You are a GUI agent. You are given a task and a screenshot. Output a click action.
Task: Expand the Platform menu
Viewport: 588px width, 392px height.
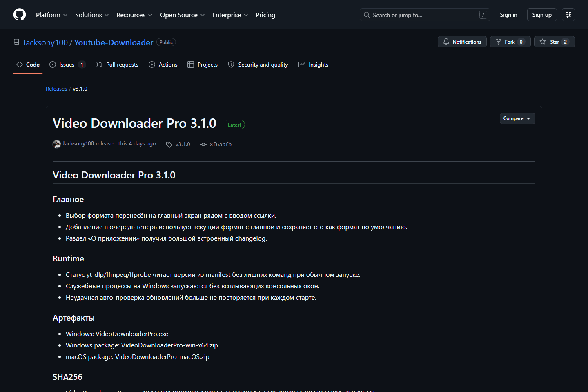[51, 15]
